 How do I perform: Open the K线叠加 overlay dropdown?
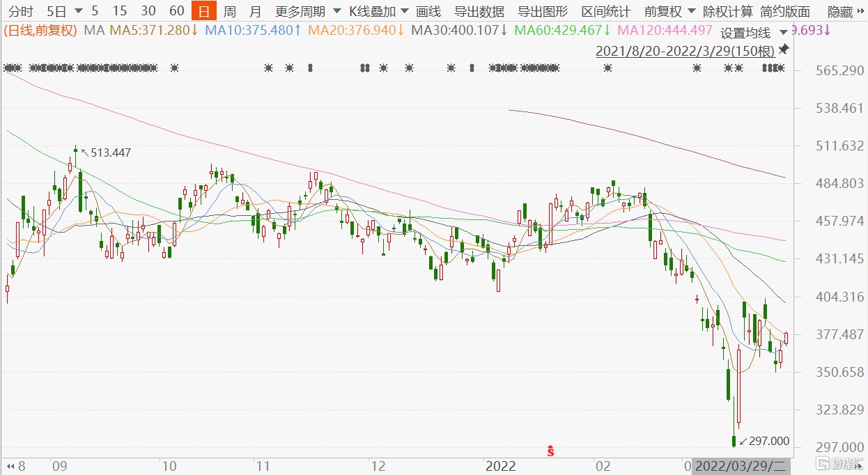click(x=378, y=11)
